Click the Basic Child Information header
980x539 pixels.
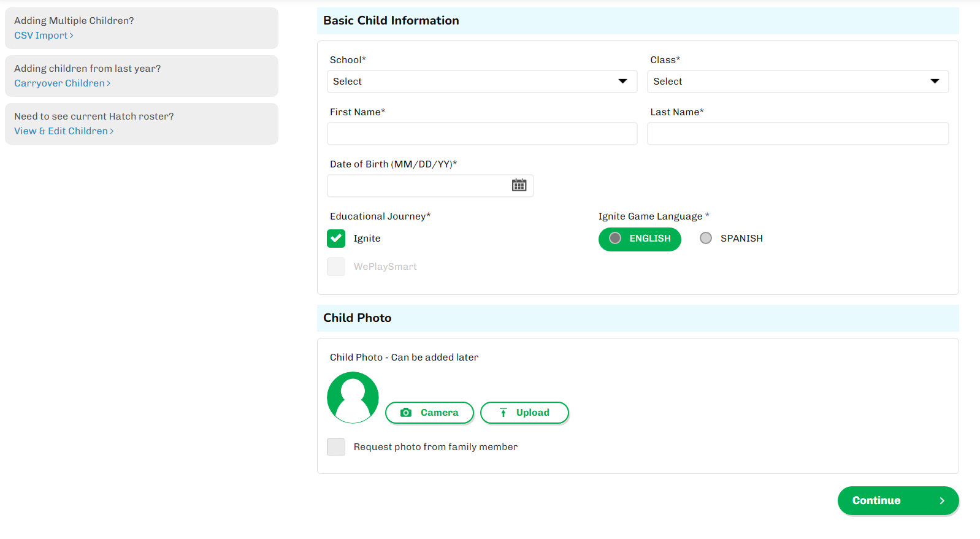pyautogui.click(x=391, y=21)
